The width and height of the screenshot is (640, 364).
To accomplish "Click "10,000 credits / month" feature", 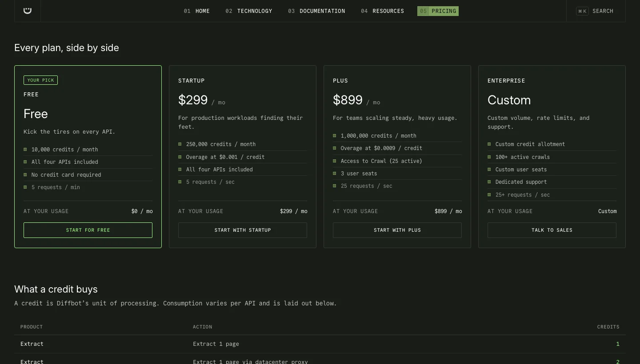I will (64, 150).
